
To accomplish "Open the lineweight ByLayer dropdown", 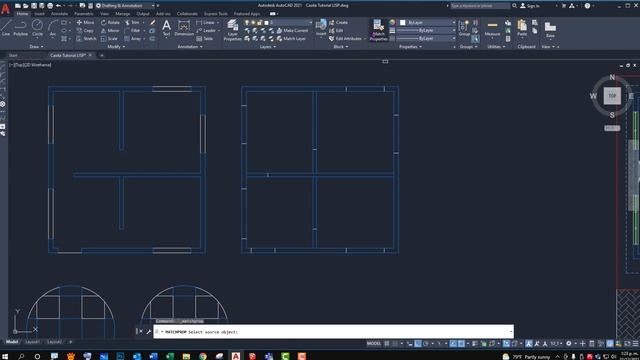I will click(426, 31).
